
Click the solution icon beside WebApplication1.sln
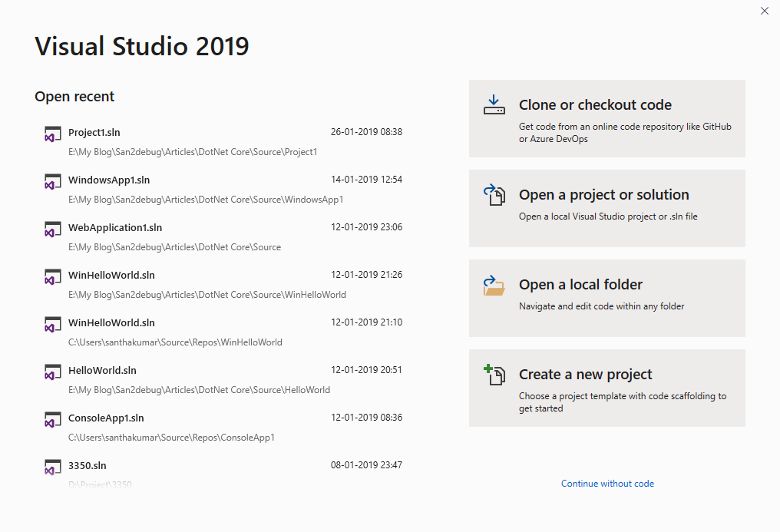coord(53,230)
